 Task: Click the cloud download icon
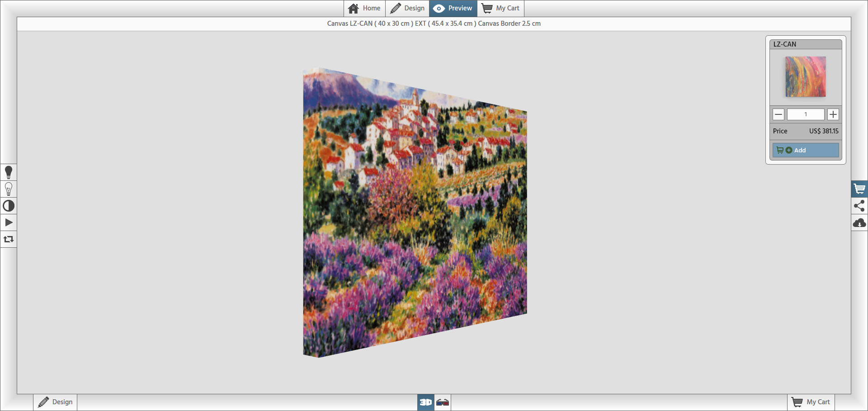click(x=859, y=222)
